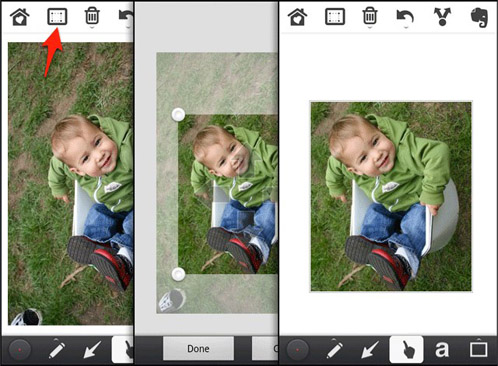Select the pointing-hand pan tool in the right screenshot
The width and height of the screenshot is (498, 366).
(x=406, y=349)
